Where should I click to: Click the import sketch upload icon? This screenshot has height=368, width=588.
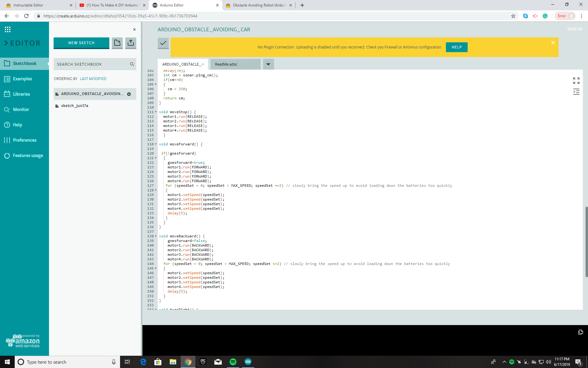pos(131,43)
